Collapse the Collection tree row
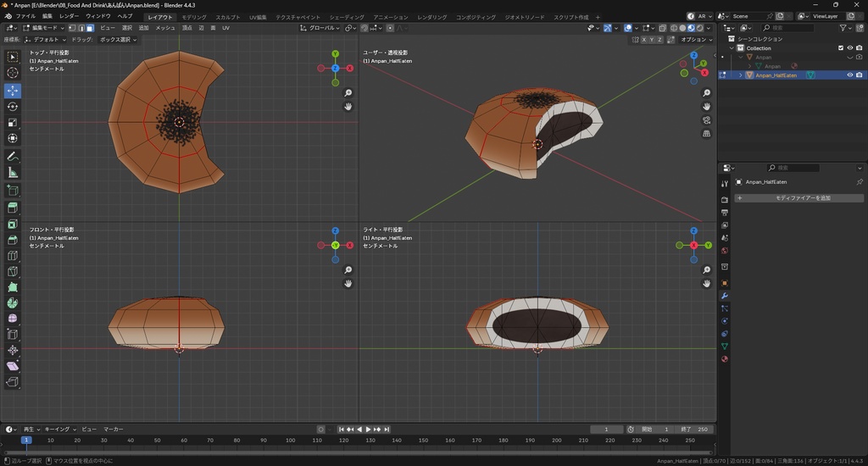 tap(732, 48)
